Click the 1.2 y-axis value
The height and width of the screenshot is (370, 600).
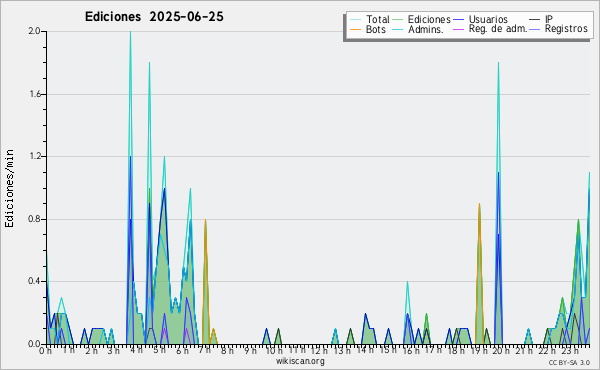pos(34,156)
